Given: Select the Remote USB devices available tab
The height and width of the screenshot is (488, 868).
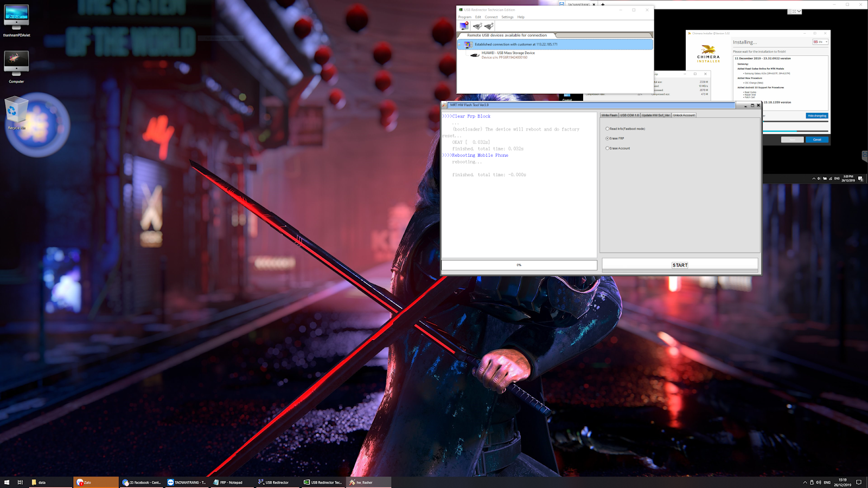Looking at the screenshot, I should [507, 35].
